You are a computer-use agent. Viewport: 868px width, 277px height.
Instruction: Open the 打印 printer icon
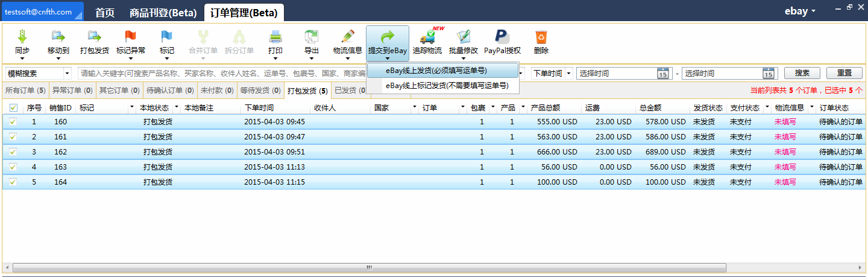click(275, 36)
